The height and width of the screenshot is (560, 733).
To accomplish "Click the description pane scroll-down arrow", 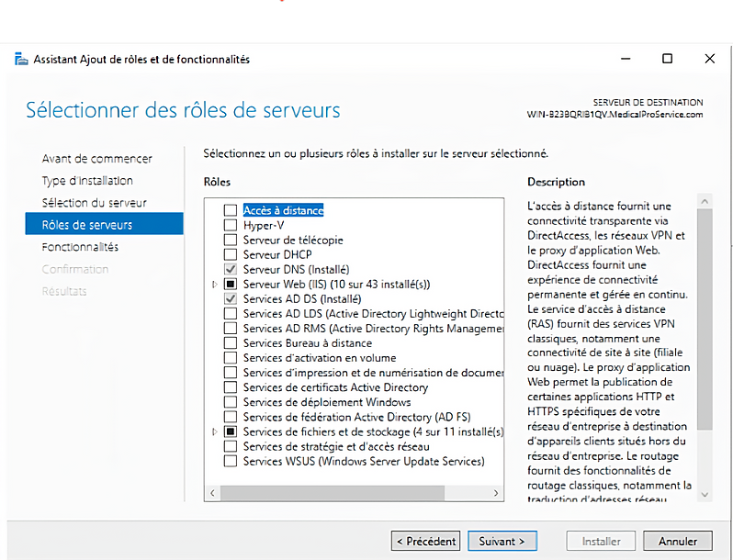I will click(x=705, y=495).
